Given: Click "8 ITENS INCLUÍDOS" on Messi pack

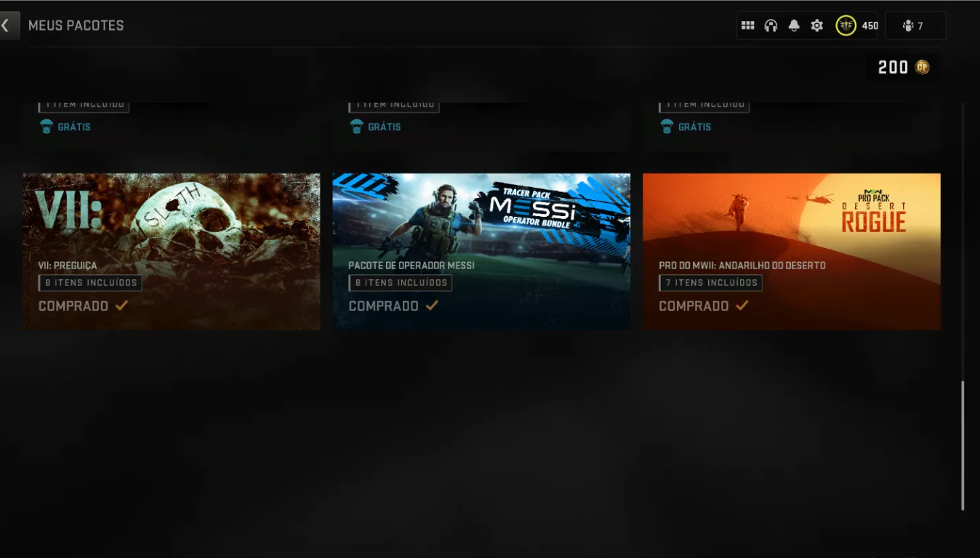Looking at the screenshot, I should [401, 283].
